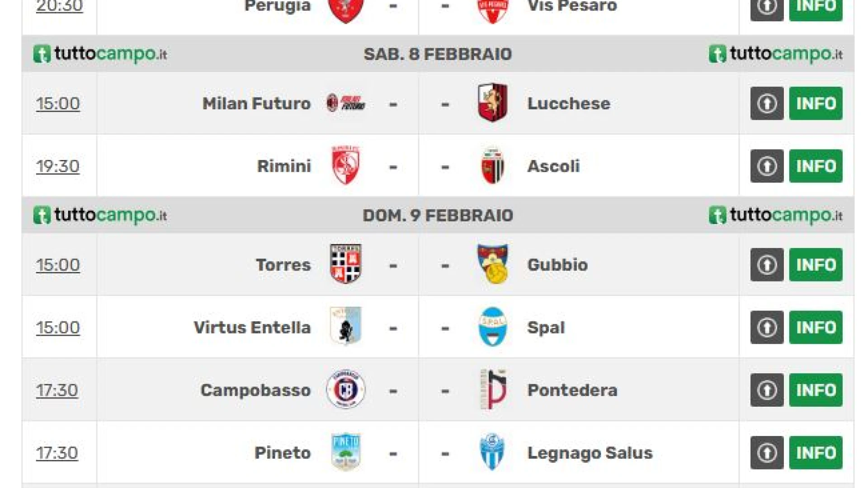Open INFO for Rimini vs Ascoli

tap(816, 166)
